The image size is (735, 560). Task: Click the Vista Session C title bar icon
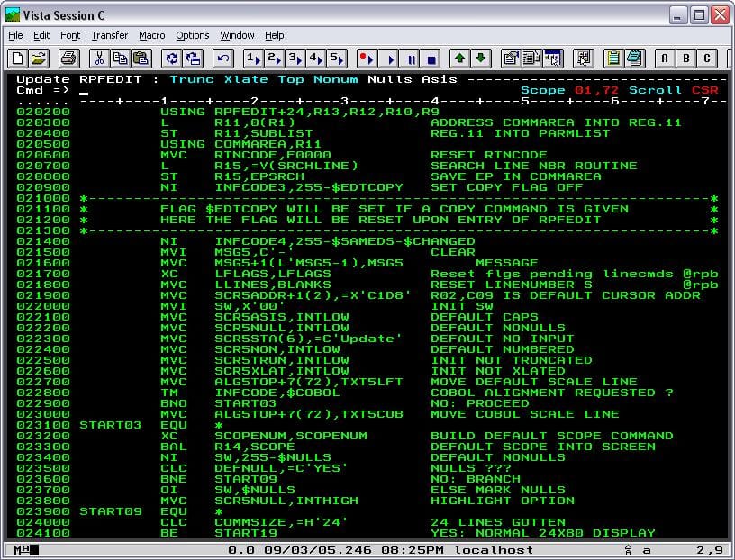click(x=13, y=15)
